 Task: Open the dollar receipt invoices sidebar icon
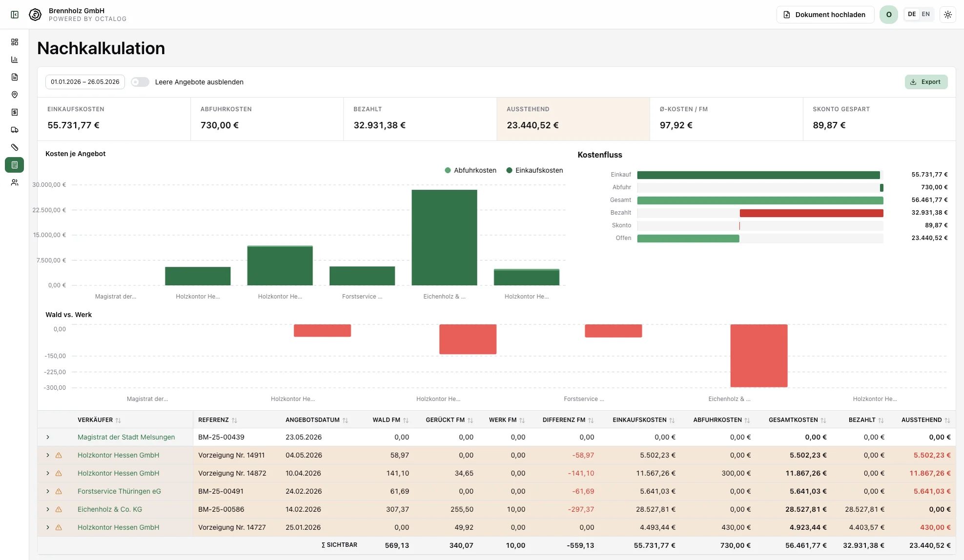[x=15, y=112]
